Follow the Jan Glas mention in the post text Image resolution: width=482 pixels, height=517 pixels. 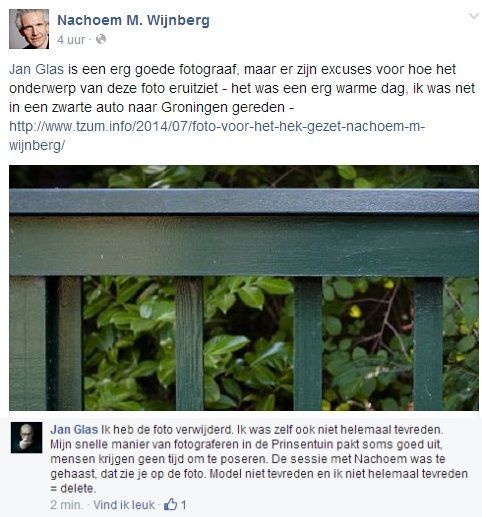36,69
